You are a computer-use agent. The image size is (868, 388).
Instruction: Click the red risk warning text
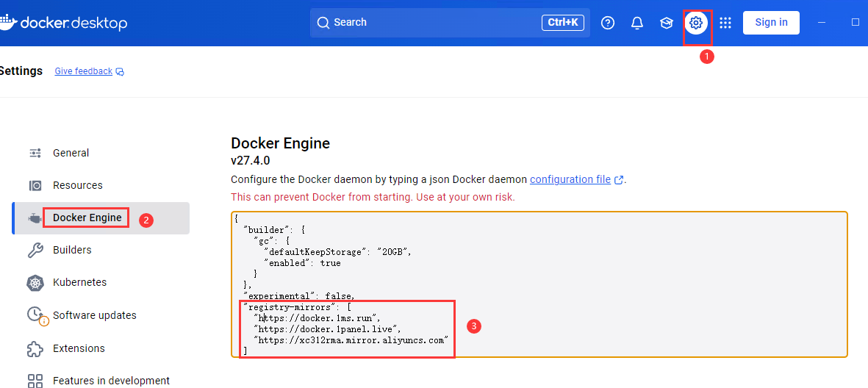(x=373, y=197)
